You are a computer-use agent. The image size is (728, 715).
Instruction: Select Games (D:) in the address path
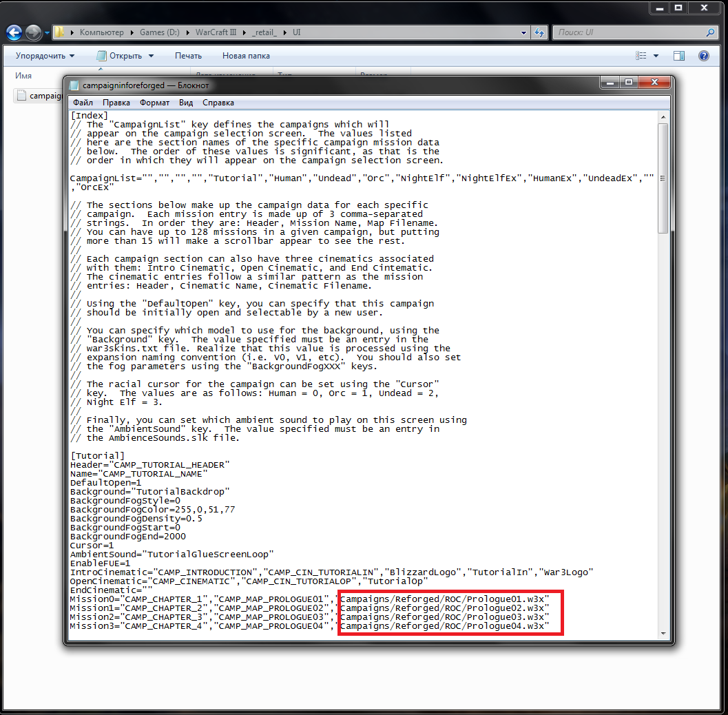pos(159,32)
